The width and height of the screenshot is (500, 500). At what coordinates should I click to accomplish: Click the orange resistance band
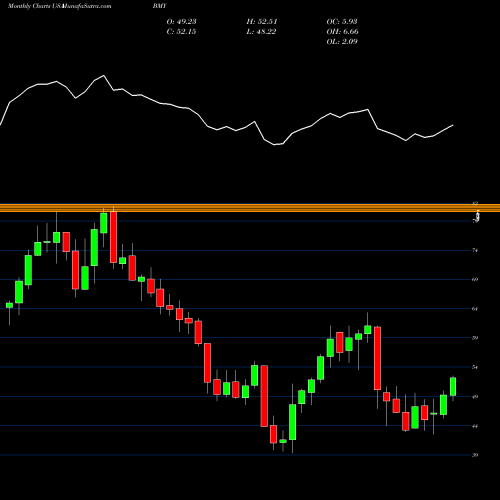[x=250, y=208]
